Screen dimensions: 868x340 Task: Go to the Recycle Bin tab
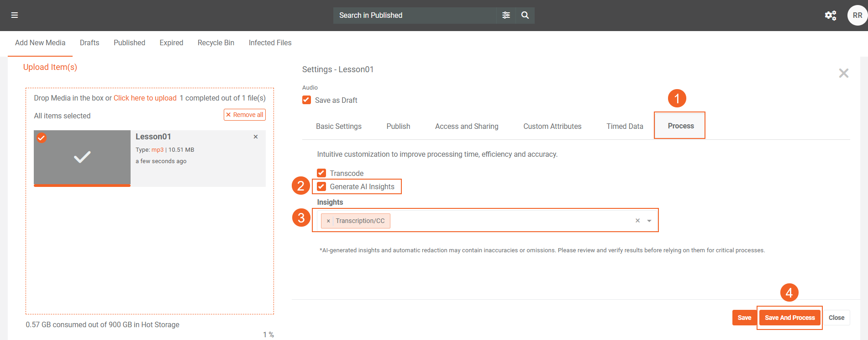pos(216,42)
